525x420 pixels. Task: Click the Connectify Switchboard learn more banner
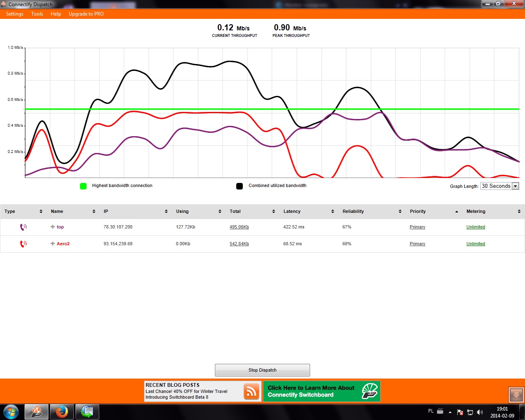coord(322,391)
